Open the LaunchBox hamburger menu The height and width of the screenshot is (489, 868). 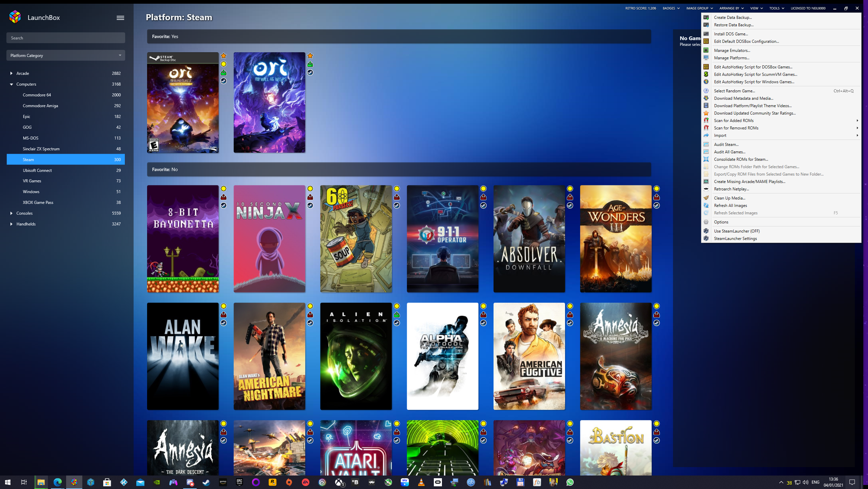[120, 18]
